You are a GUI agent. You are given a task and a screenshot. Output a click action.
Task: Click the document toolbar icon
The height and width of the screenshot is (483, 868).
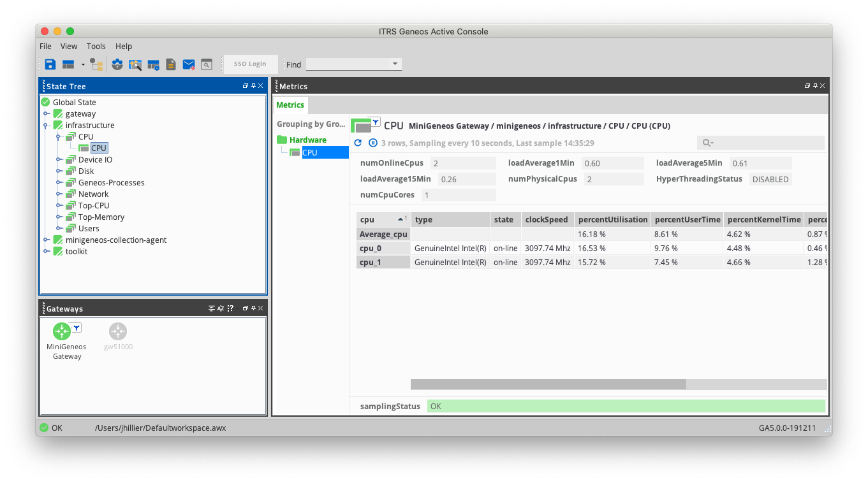[171, 64]
